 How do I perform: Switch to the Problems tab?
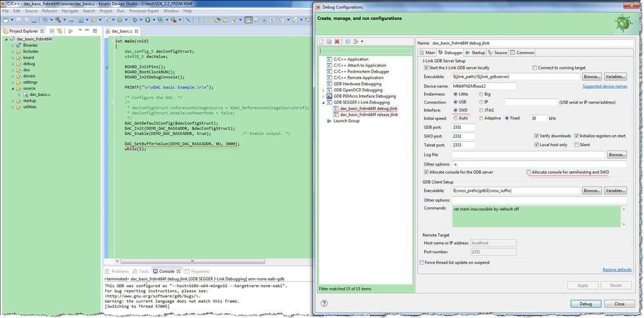(117, 271)
